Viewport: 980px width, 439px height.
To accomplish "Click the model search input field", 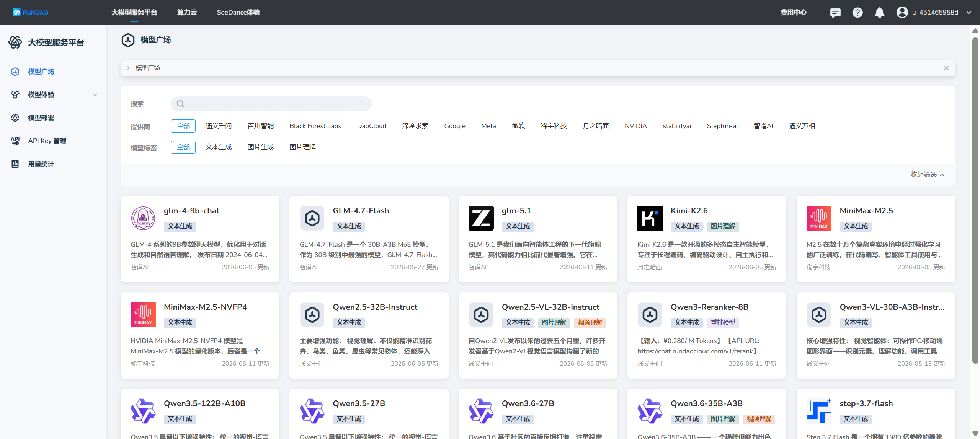I will (271, 104).
